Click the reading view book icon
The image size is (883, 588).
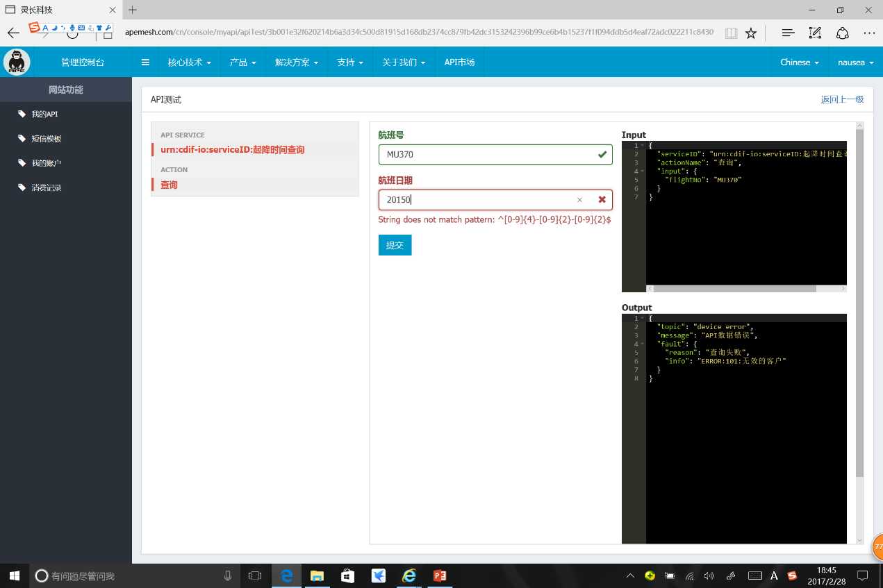tap(730, 33)
